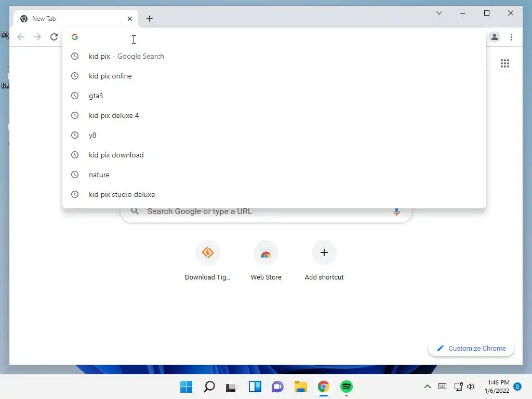Open the touch keyboard tray icon
This screenshot has width=532, height=399.
coord(442,387)
